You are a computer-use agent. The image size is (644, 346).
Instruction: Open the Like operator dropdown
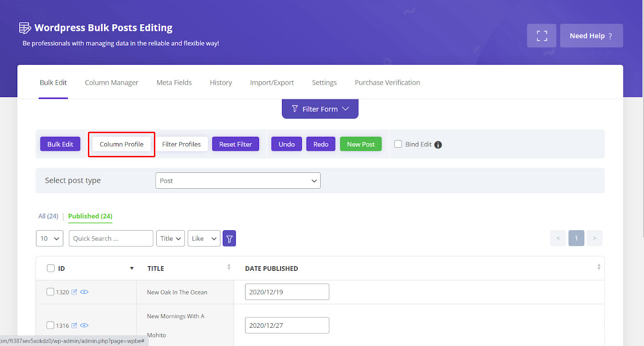tap(204, 238)
